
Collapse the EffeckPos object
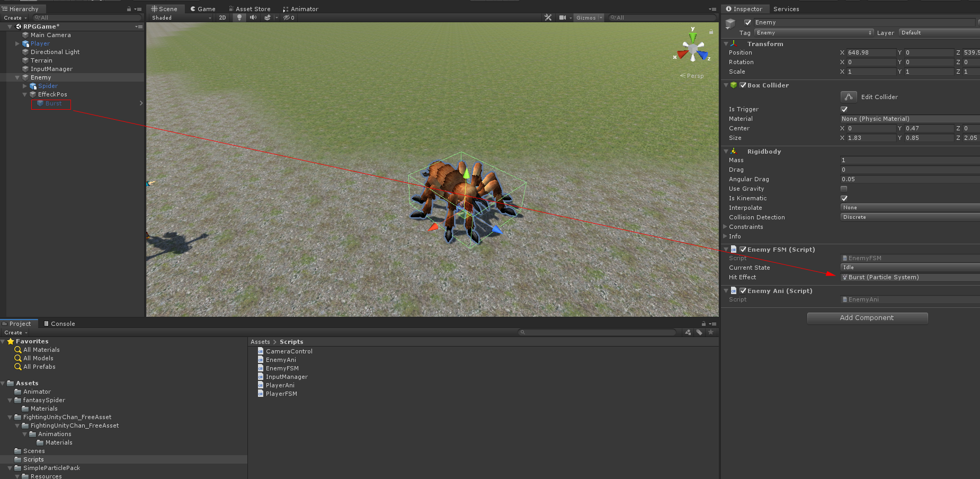tap(25, 94)
